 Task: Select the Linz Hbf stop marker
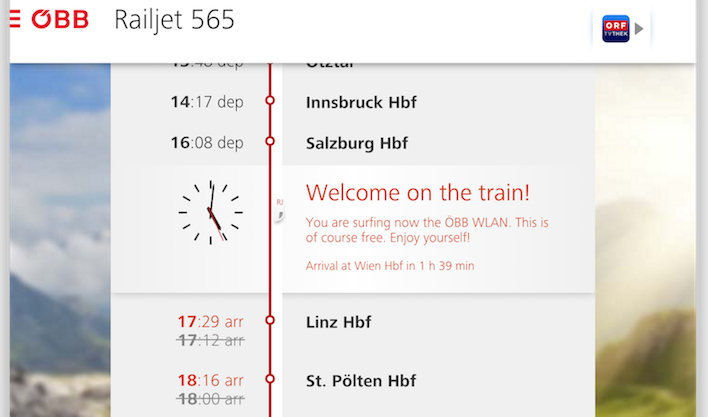[x=270, y=320]
